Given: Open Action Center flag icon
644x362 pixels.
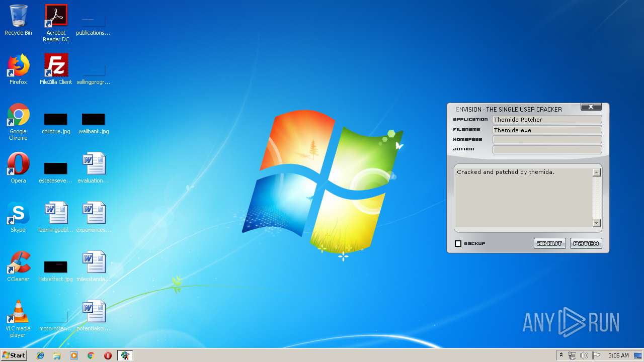Looking at the screenshot, I should (x=596, y=355).
